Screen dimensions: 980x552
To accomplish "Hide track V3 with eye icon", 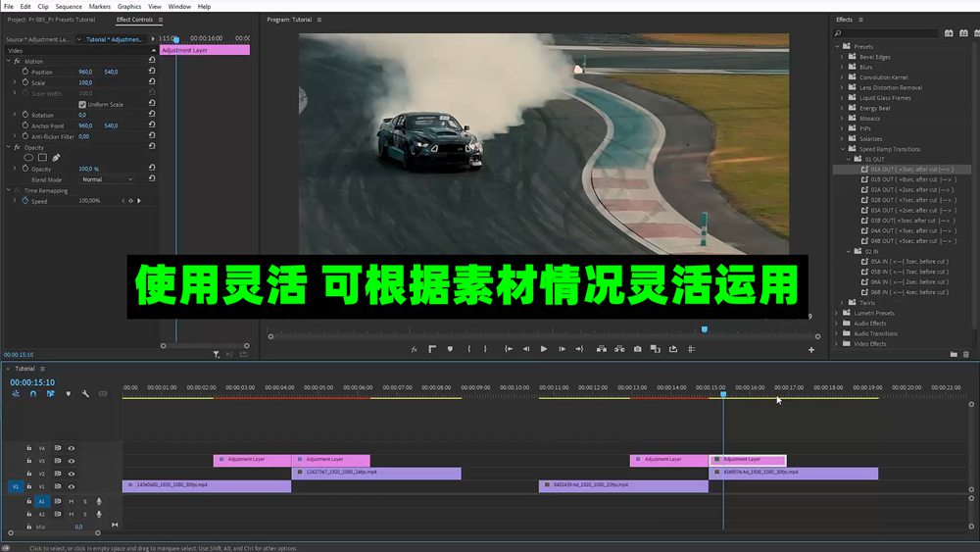I will tap(71, 461).
